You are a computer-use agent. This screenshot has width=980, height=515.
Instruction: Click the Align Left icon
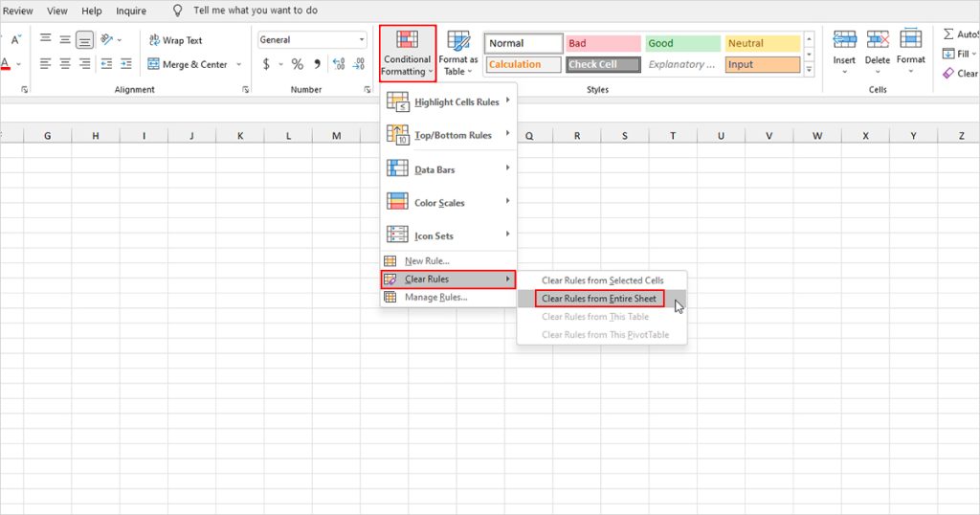point(46,64)
